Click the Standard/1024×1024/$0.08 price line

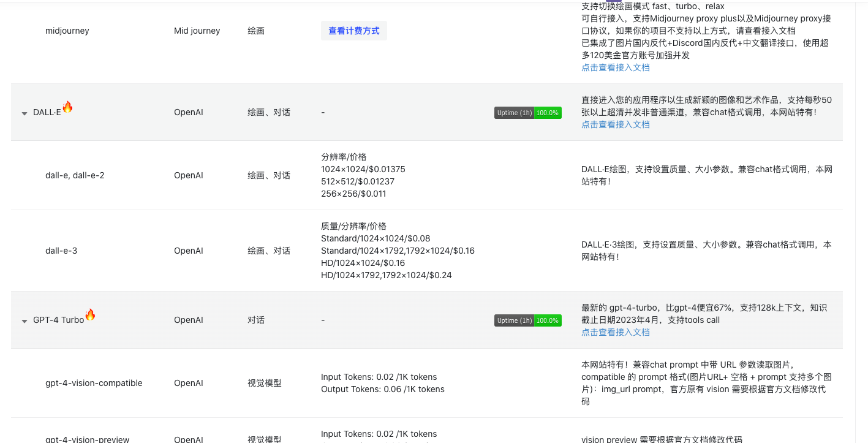(376, 238)
